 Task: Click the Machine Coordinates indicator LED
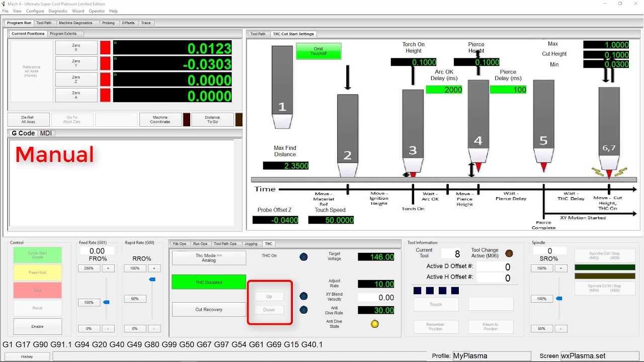(187, 120)
